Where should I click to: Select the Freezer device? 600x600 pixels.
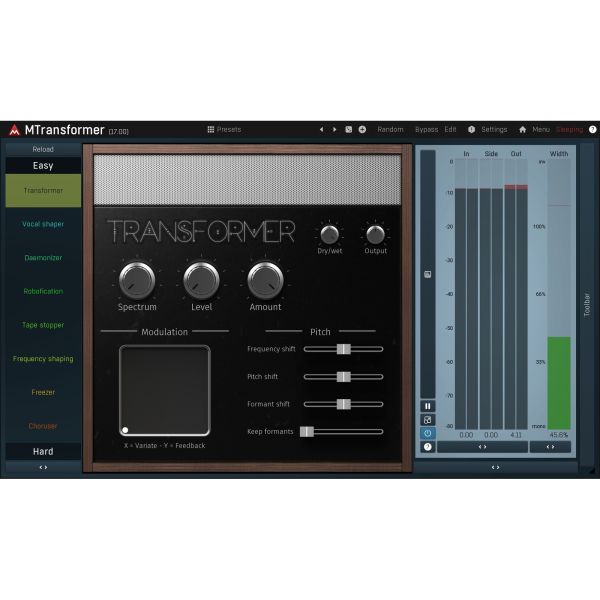43,392
